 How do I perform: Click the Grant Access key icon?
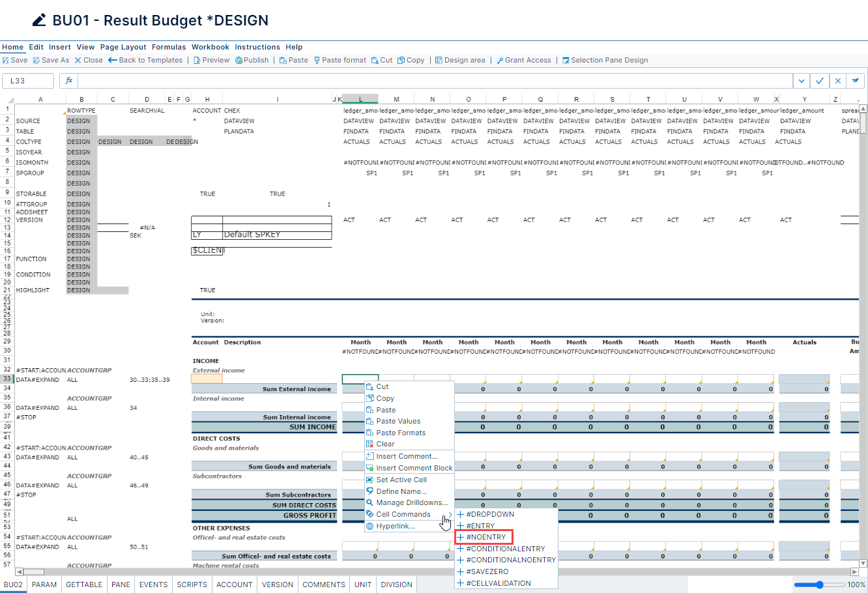pos(500,61)
